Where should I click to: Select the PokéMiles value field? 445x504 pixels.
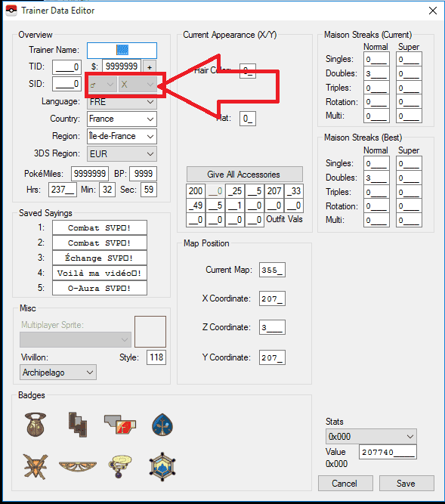click(90, 174)
